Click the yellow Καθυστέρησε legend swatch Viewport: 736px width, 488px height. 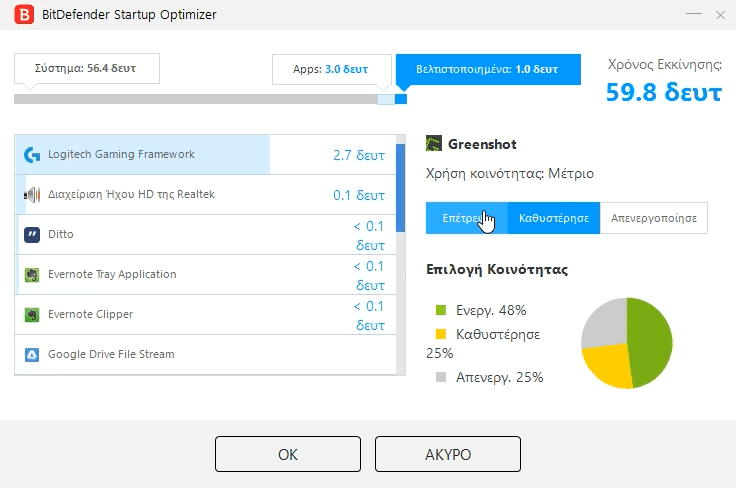441,334
